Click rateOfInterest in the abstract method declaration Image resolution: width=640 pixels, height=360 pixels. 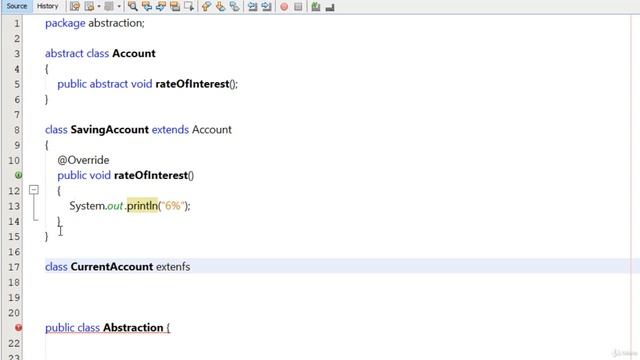pos(192,84)
